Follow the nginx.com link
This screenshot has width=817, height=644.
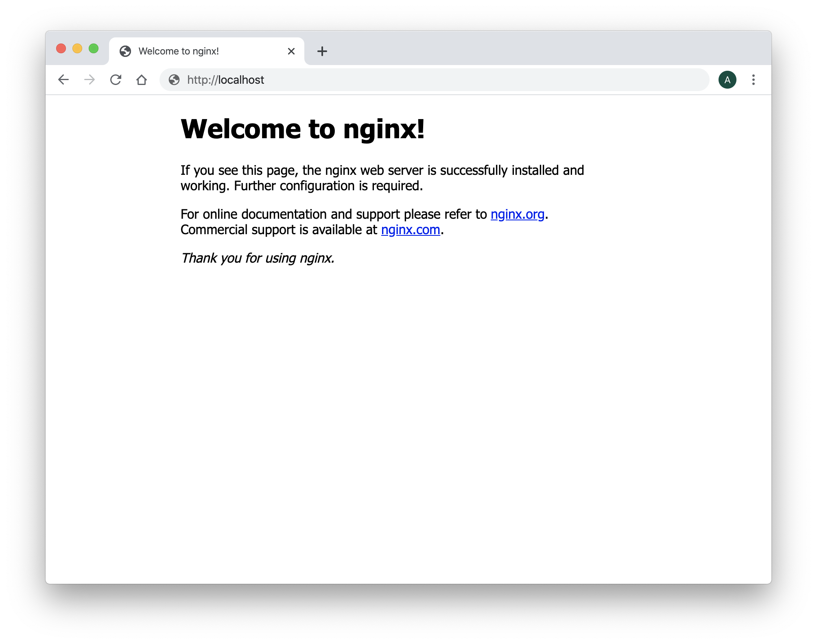click(411, 230)
